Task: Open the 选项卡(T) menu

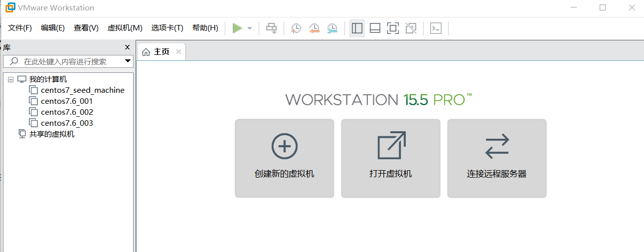Action: [167, 28]
